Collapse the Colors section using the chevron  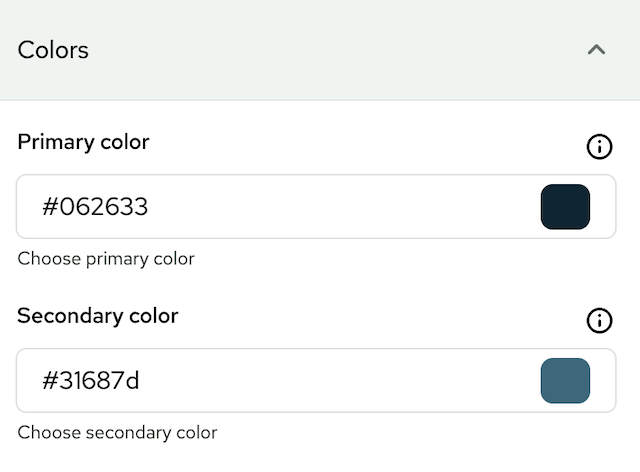597,49
